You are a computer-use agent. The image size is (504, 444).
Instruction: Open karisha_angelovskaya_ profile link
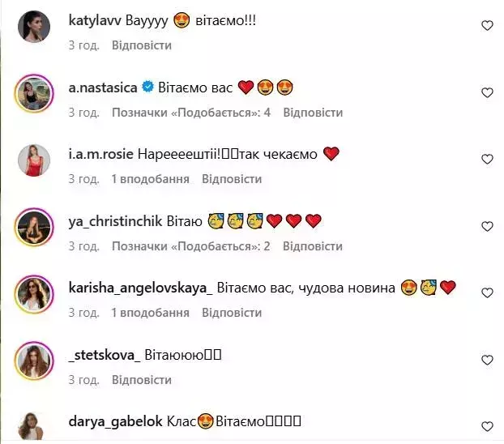[140, 288]
